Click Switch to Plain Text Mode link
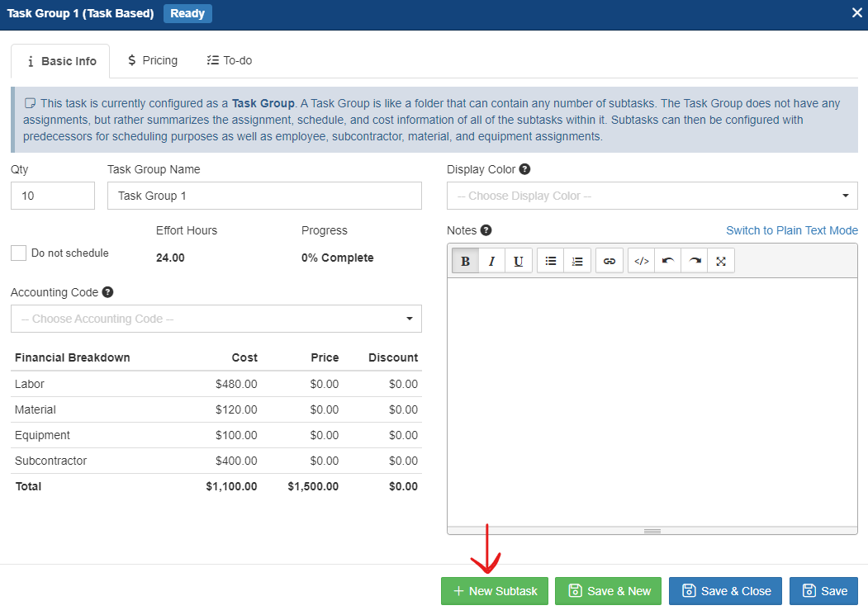This screenshot has height=615, width=868. [791, 230]
